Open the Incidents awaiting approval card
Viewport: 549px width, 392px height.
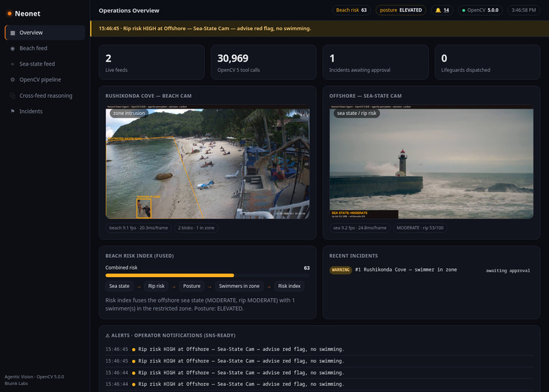pyautogui.click(x=375, y=62)
